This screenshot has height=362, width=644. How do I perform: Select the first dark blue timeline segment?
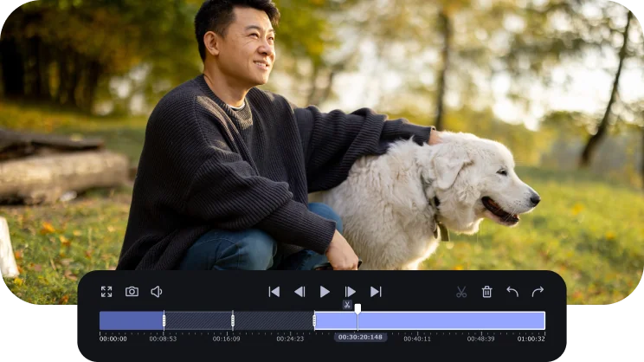(131, 320)
